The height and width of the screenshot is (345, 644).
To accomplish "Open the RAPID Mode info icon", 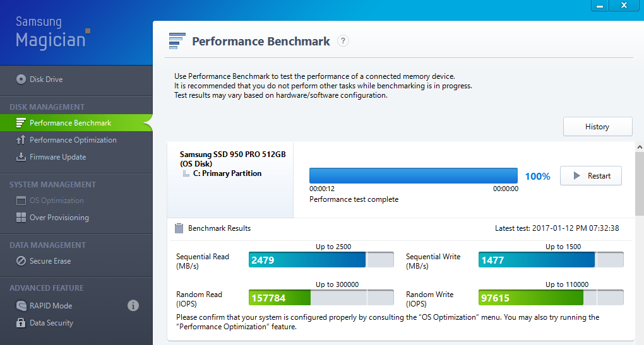I will pyautogui.click(x=133, y=306).
